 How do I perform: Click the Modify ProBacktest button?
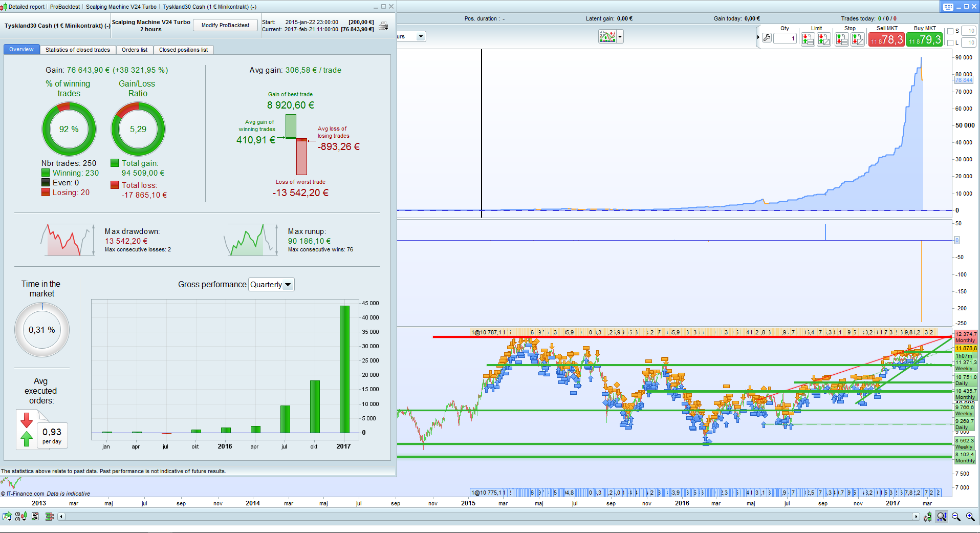tap(225, 25)
